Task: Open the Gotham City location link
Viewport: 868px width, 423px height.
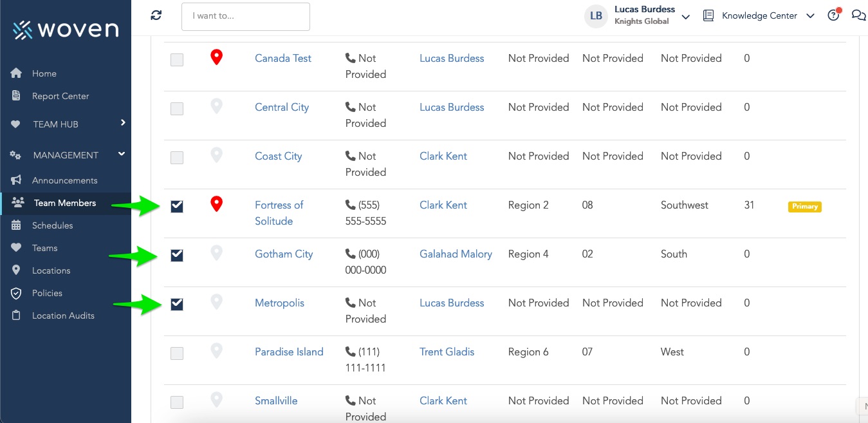Action: tap(284, 254)
